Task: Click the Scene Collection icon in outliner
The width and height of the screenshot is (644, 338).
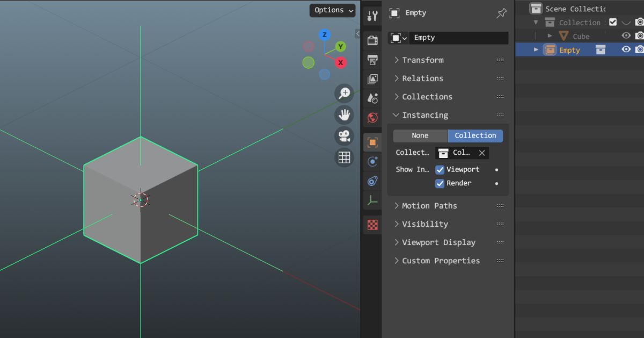Action: [536, 9]
